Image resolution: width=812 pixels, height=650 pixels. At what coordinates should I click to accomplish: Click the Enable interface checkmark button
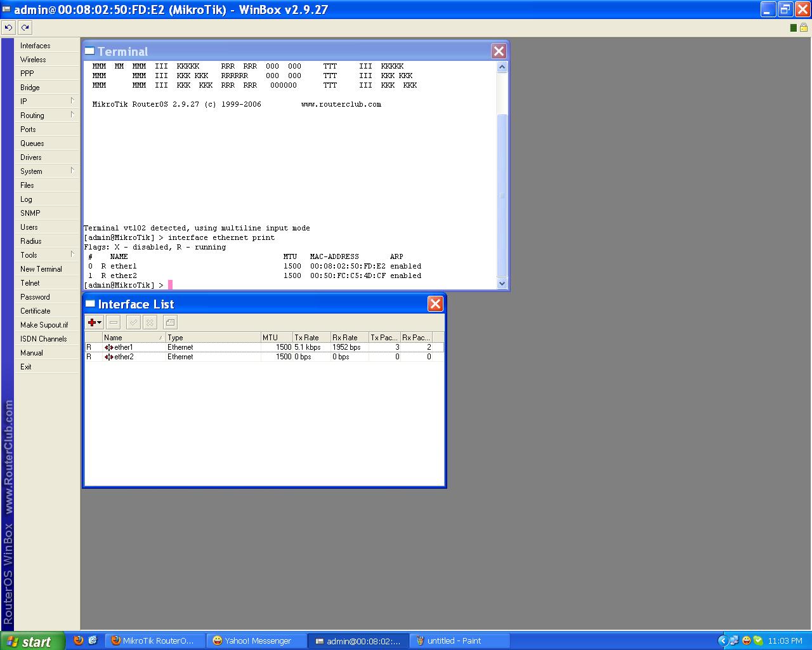133,322
